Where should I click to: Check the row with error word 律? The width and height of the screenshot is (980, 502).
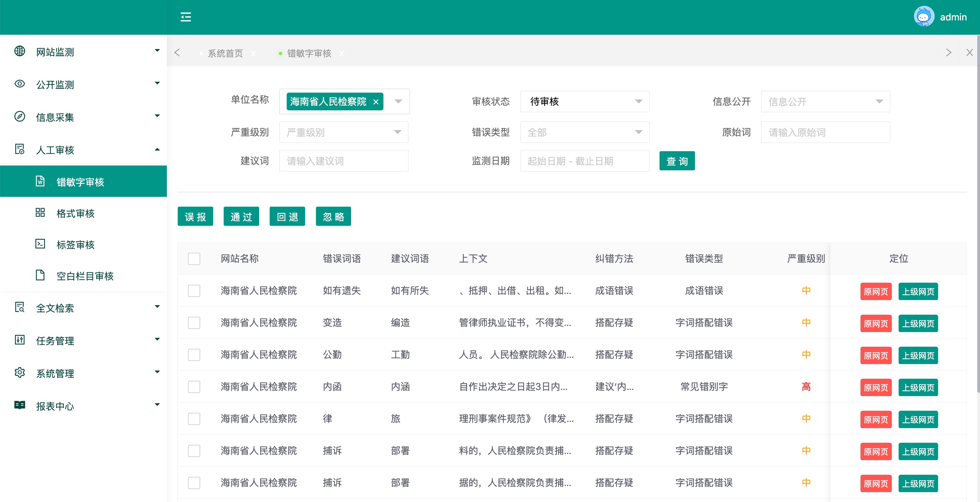194,419
